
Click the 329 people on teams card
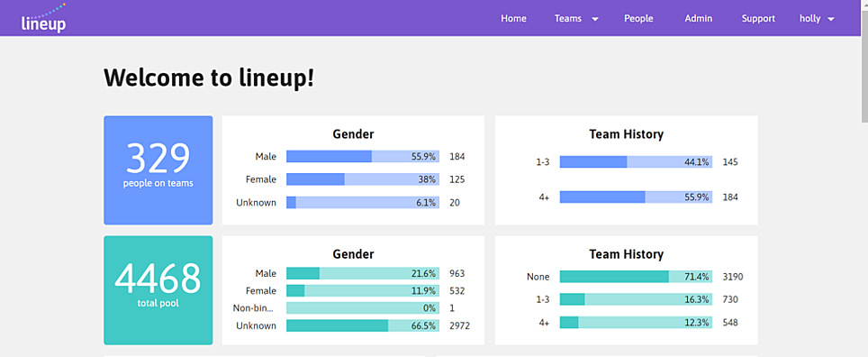158,170
